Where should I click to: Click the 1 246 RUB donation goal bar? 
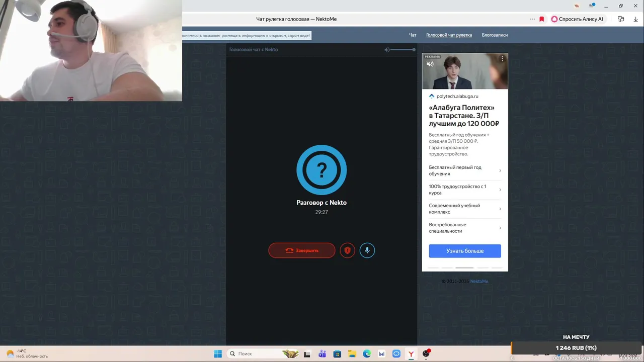576,348
